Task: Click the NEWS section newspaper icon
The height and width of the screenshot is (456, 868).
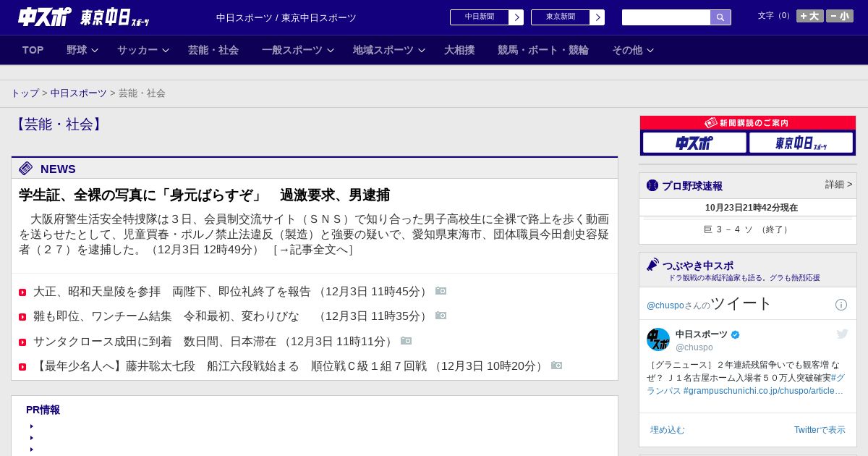Action: click(26, 169)
